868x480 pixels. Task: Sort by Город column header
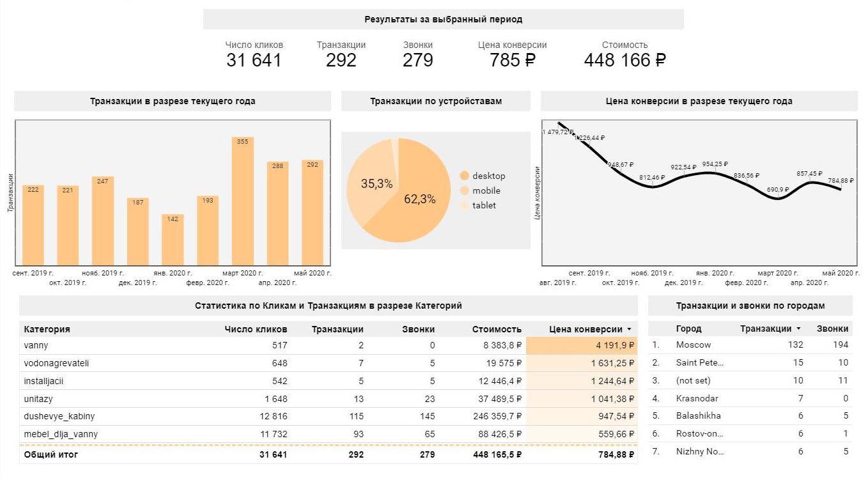point(688,329)
